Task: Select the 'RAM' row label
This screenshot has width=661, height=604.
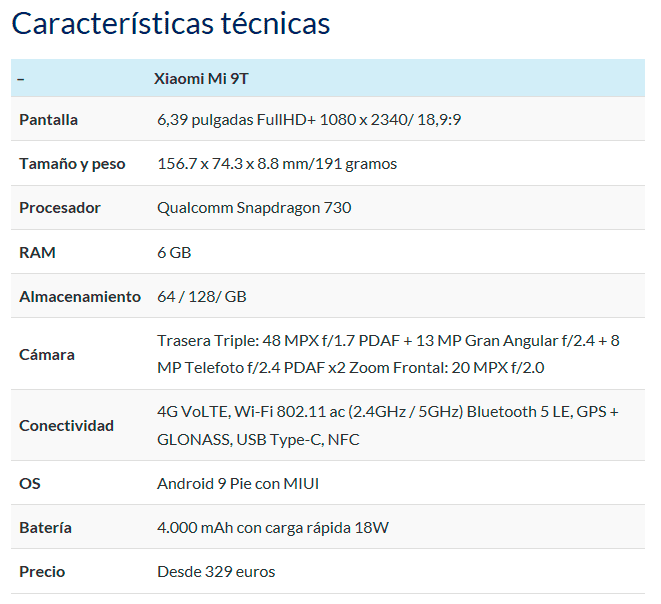Action: 38,252
